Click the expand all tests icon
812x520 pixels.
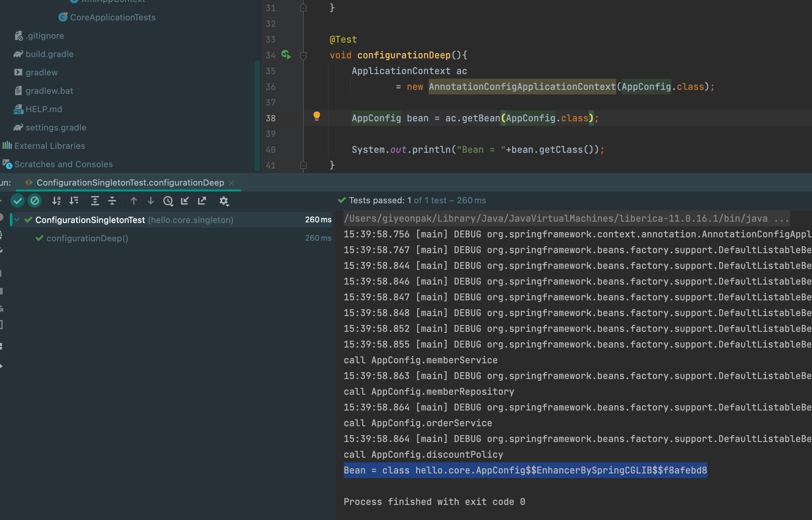(94, 201)
